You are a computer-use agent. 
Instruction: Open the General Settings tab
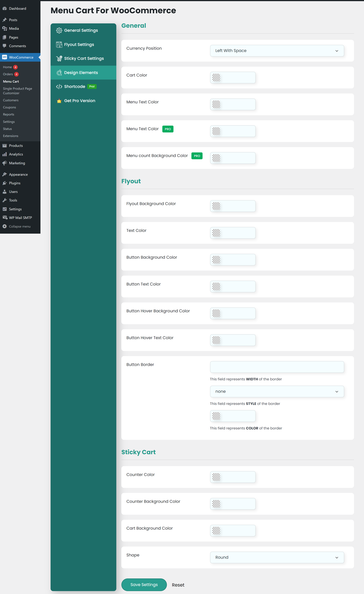83,30
